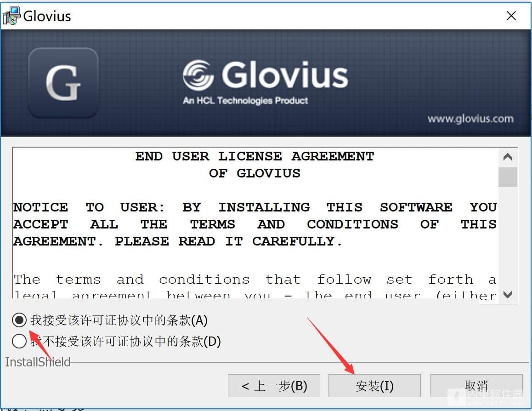
Task: Select accept license agreement radio button
Action: [19, 320]
